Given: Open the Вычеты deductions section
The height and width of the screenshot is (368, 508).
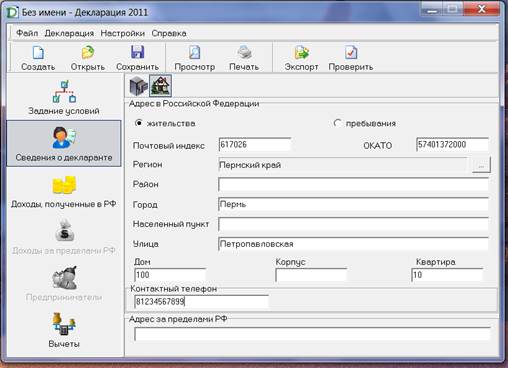Looking at the screenshot, I should pos(64,330).
